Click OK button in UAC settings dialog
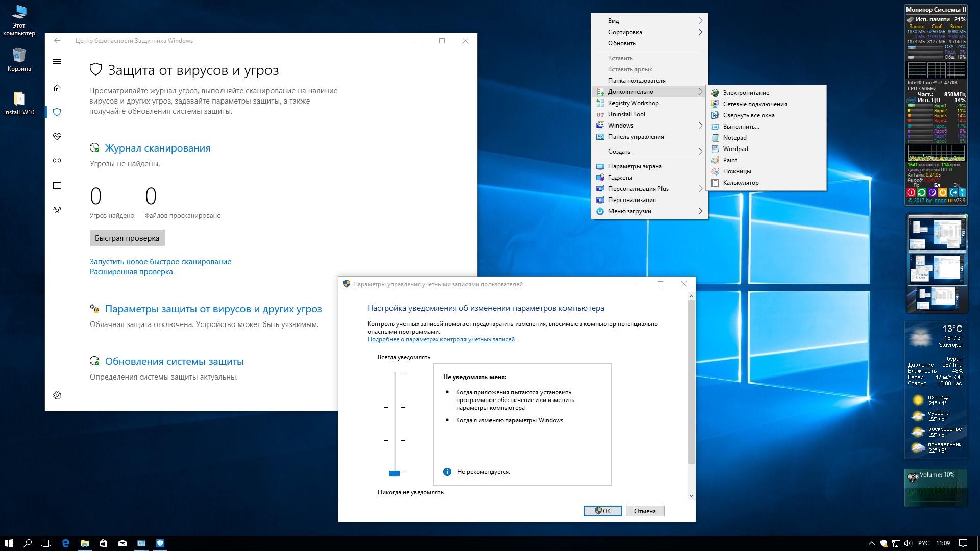Viewport: 980px width, 551px height. pyautogui.click(x=602, y=511)
